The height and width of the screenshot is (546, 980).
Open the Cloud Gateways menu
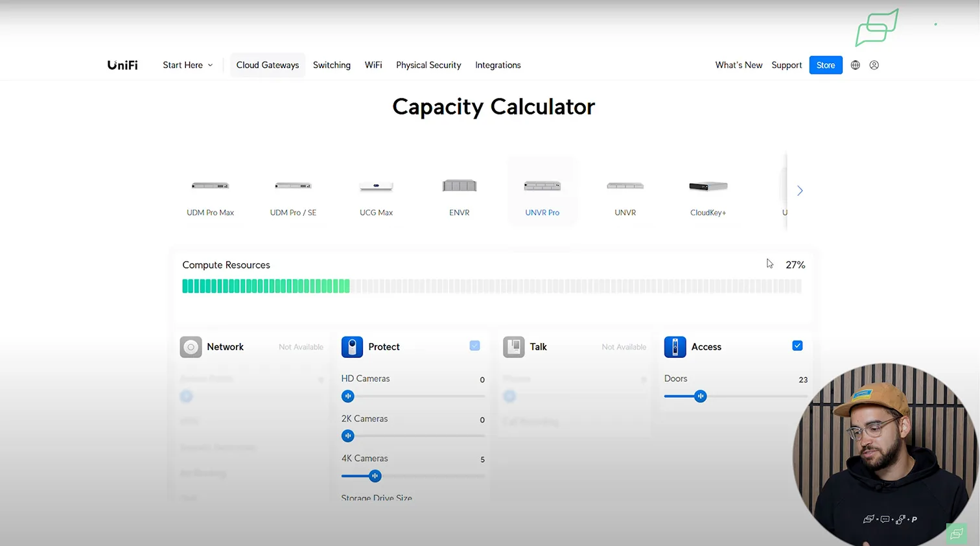coord(267,65)
